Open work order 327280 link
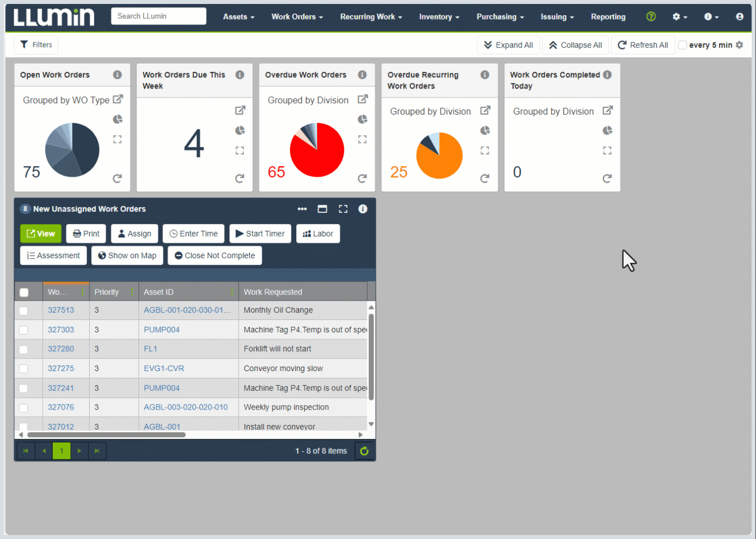Image resolution: width=756 pixels, height=539 pixels. coord(61,349)
